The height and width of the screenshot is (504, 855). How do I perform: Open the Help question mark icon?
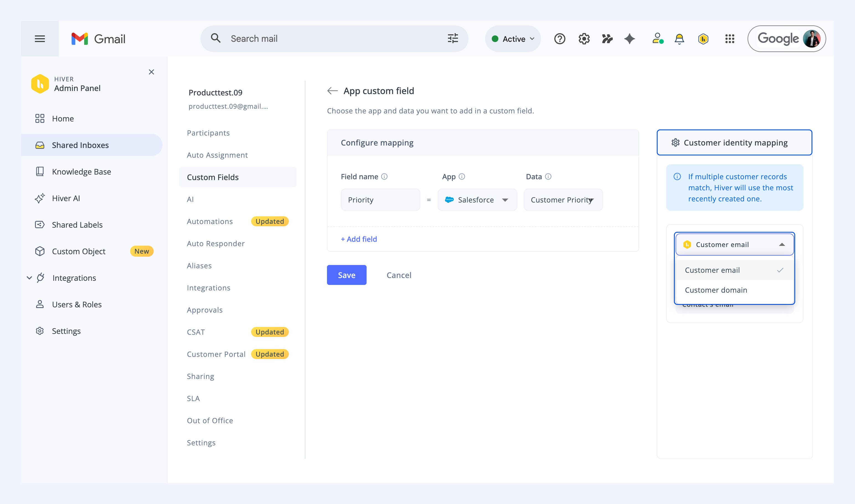click(560, 39)
